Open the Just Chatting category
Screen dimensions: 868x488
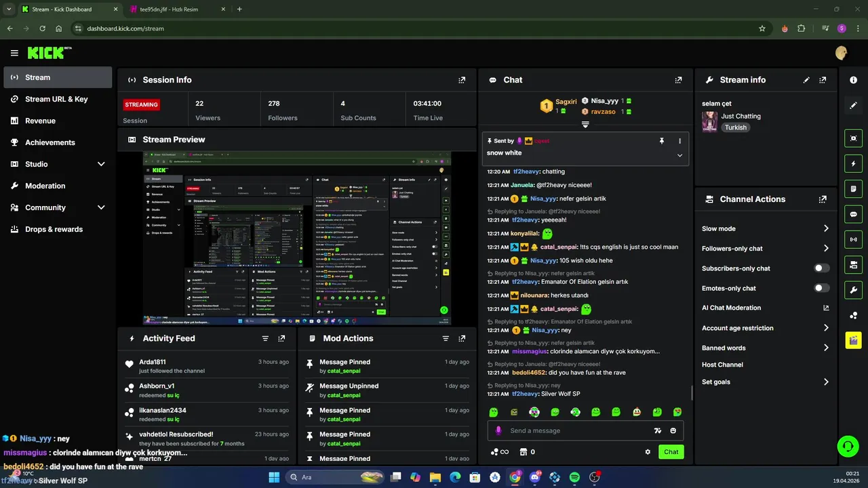[x=741, y=117]
